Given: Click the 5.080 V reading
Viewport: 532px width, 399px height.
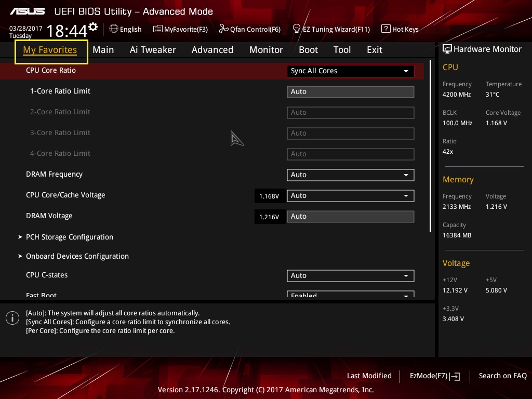Looking at the screenshot, I should 496,290.
